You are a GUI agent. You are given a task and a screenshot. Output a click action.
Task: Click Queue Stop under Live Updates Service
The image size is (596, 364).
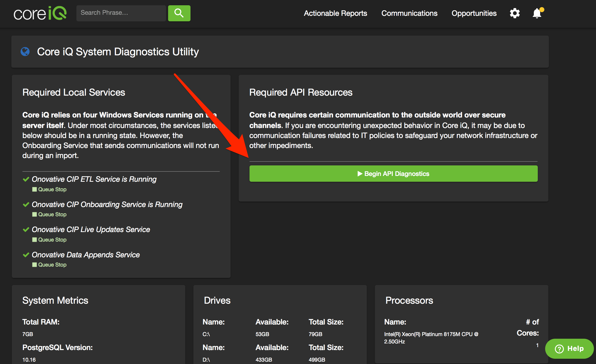point(49,240)
